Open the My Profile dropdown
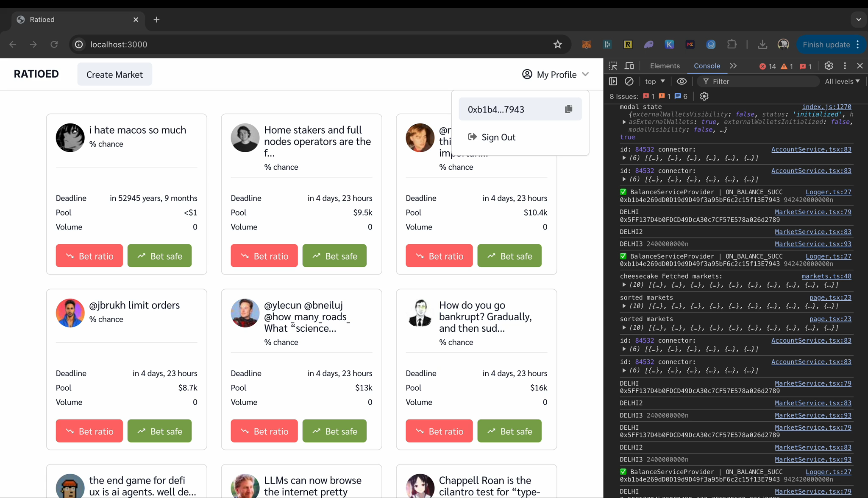 555,74
